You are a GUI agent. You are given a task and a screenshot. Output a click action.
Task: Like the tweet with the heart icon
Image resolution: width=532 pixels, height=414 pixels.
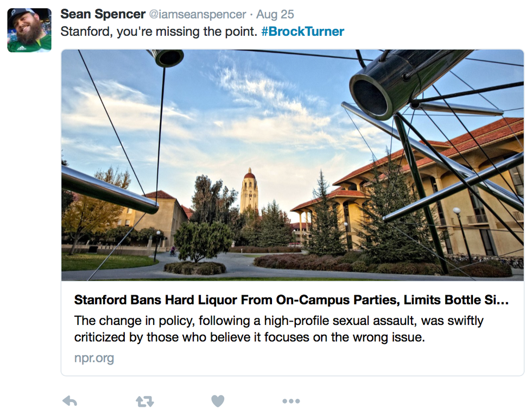tap(218, 401)
